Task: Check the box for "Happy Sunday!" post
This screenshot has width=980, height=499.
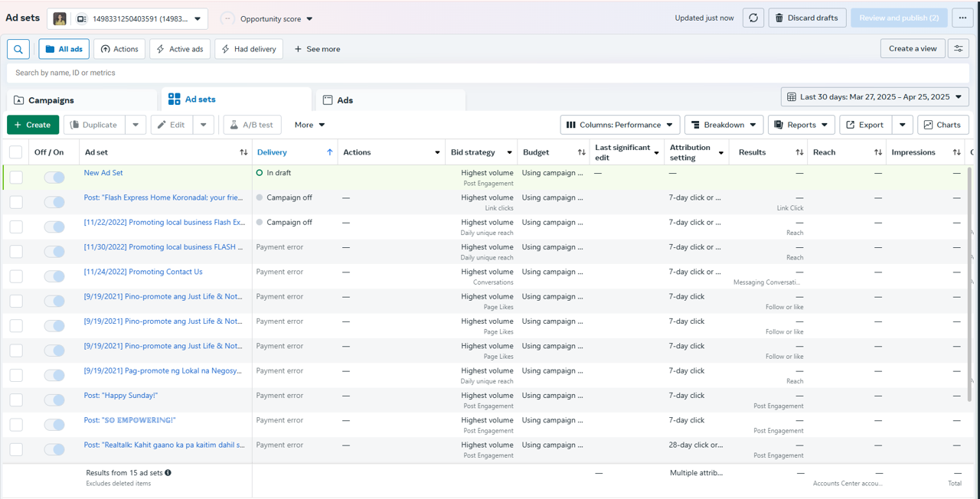Action: point(16,400)
